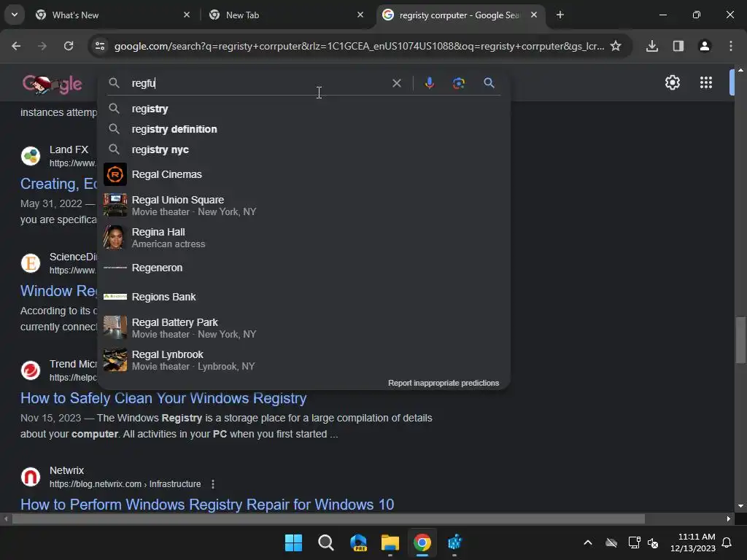Open Google apps grid
The image size is (747, 560).
(x=706, y=82)
